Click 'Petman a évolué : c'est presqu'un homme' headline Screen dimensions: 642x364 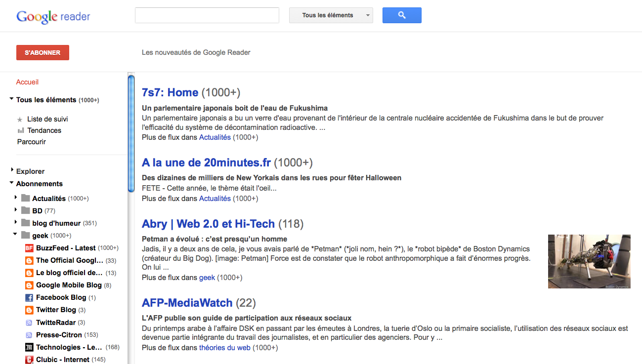[x=214, y=239]
